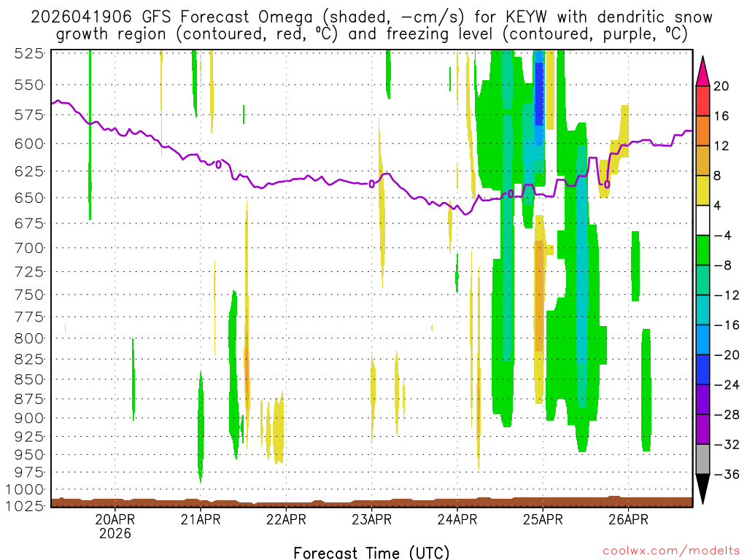The image size is (747, 560).
Task: Select the golden 8-to-12 colorbar segment
Action: point(703,160)
